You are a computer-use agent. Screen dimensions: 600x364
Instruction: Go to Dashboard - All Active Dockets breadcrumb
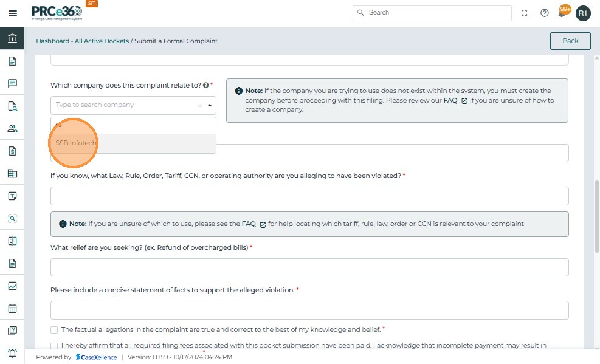(82, 41)
